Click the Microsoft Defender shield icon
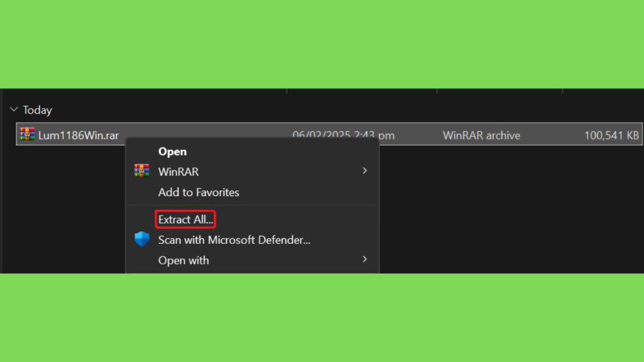 (x=142, y=239)
